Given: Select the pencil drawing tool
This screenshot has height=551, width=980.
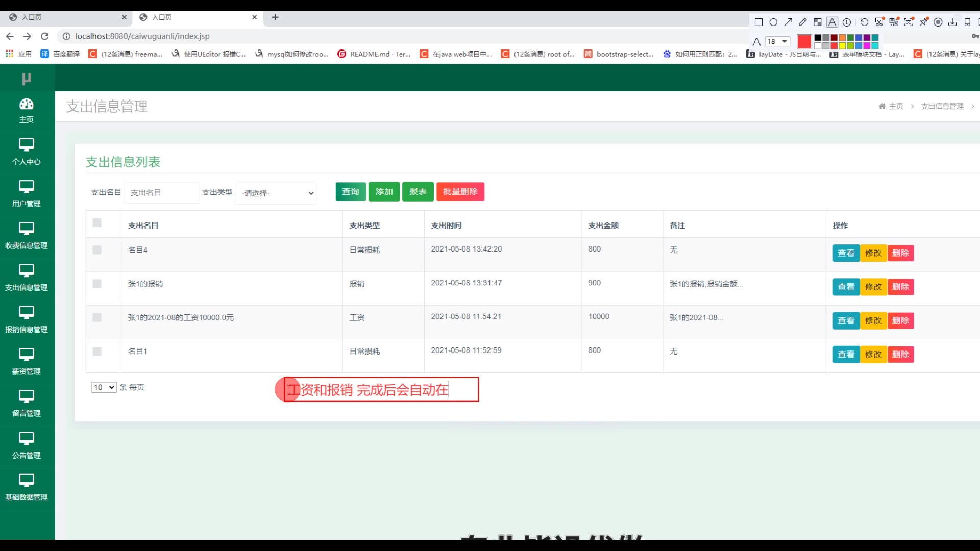Looking at the screenshot, I should (803, 22).
